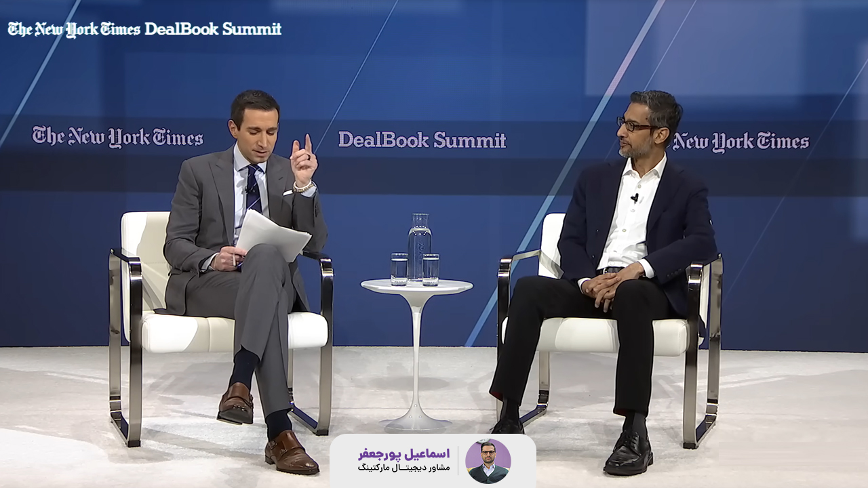Click the DealBook Summit watermark logo at top-left
The height and width of the screenshot is (488, 868).
point(144,29)
